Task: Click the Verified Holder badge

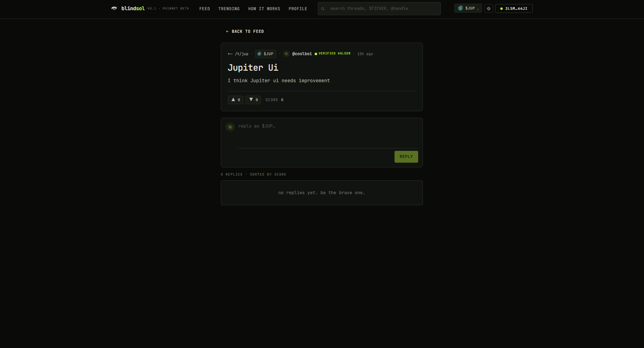Action: pyautogui.click(x=333, y=54)
